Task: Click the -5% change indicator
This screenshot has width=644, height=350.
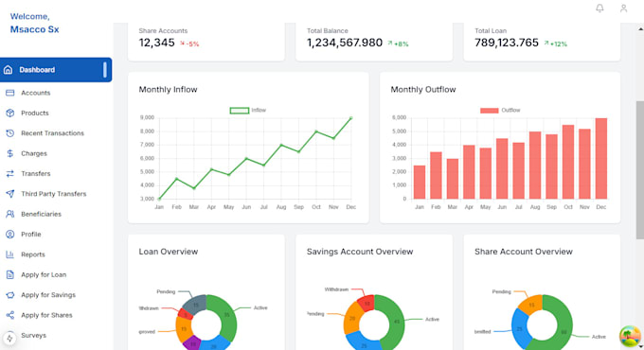Action: point(189,44)
